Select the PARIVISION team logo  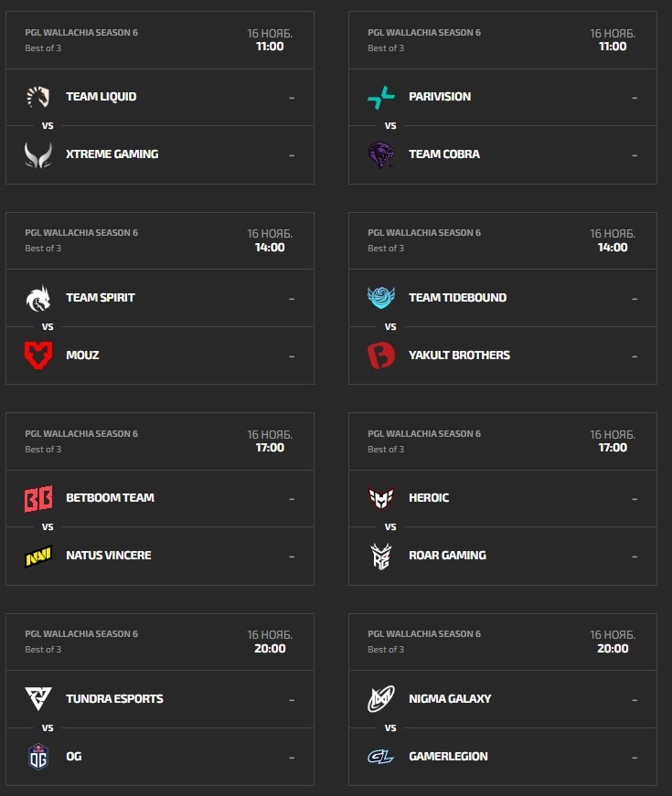click(381, 97)
